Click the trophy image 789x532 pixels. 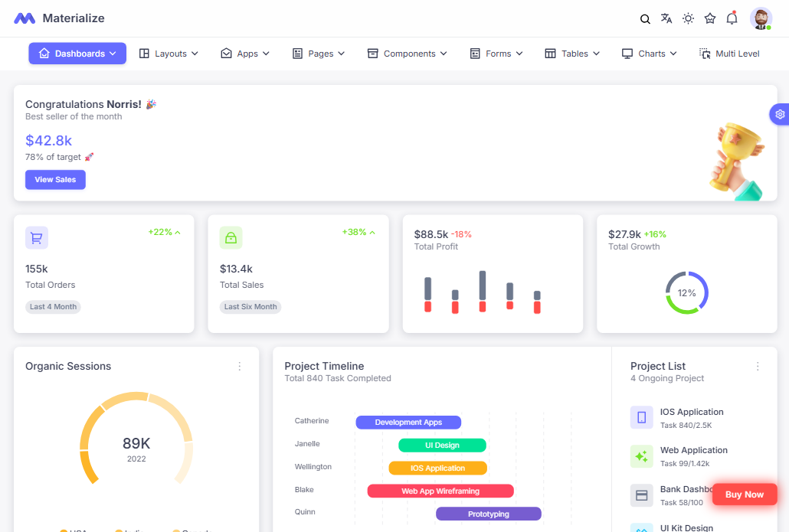click(x=737, y=162)
